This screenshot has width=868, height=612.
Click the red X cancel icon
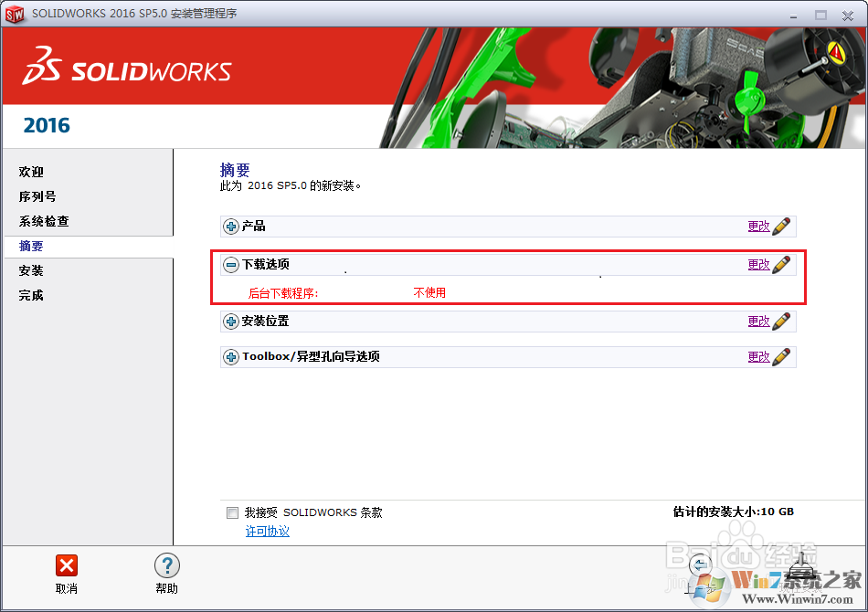click(67, 566)
